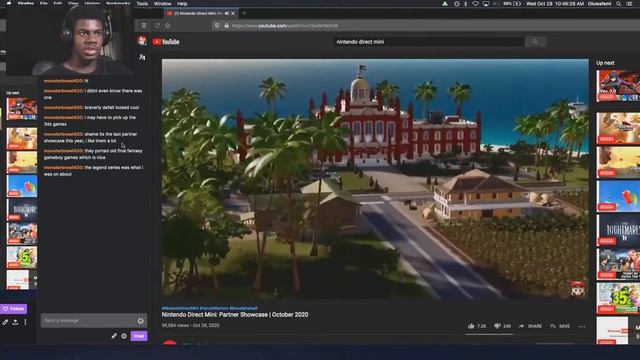
Task: Go to the browser home page icon
Action: pyautogui.click(x=168, y=25)
